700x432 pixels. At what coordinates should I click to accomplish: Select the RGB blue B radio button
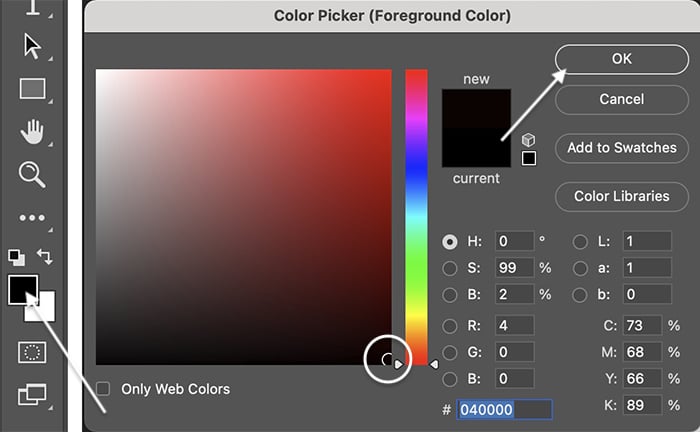[x=450, y=379]
